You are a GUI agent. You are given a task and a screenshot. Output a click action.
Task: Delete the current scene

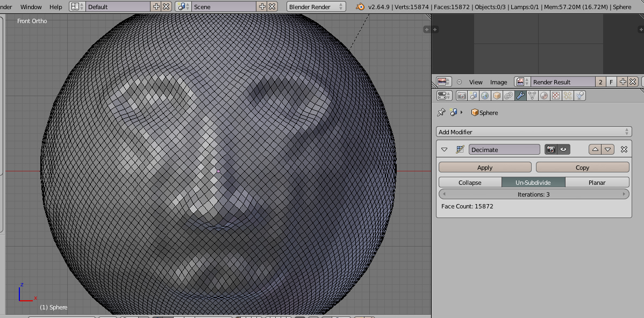point(272,6)
